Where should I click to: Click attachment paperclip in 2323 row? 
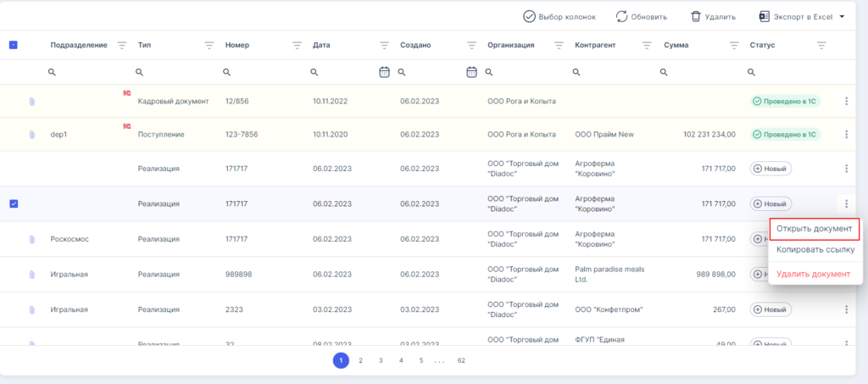click(31, 310)
